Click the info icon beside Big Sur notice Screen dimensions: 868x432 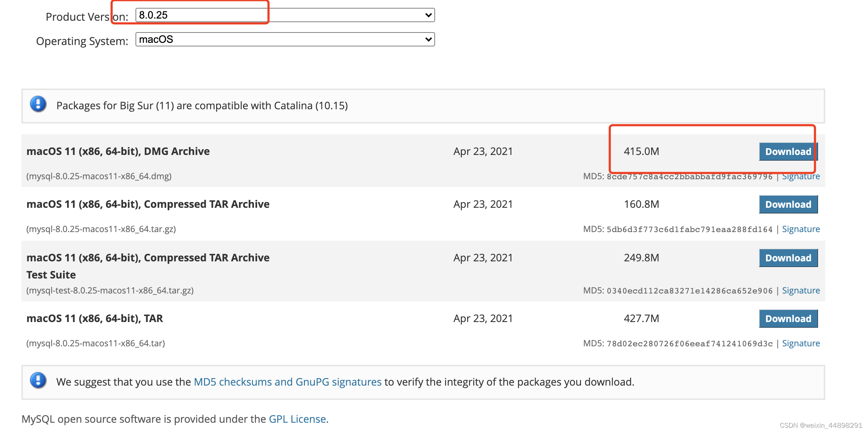click(38, 104)
